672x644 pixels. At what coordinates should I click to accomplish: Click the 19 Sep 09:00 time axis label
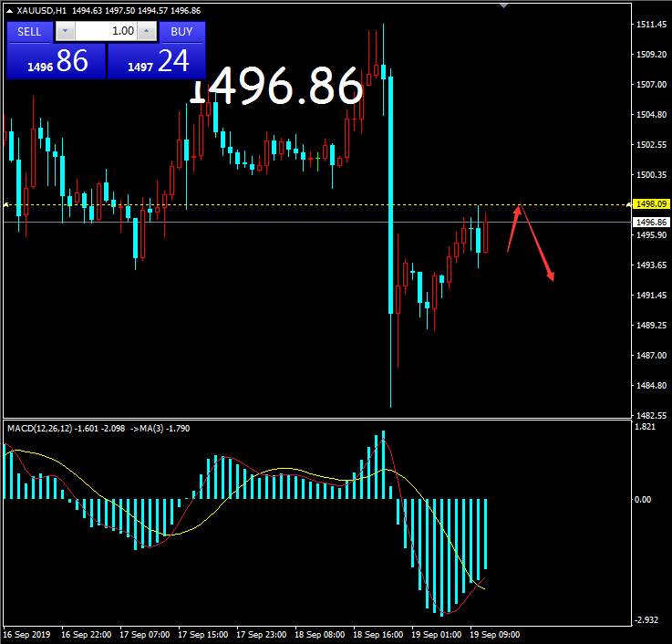click(495, 635)
